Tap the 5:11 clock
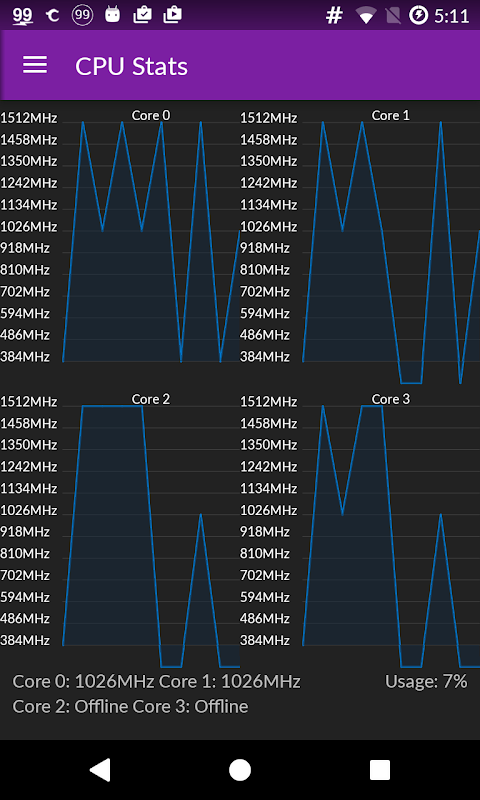The image size is (480, 800). point(451,16)
